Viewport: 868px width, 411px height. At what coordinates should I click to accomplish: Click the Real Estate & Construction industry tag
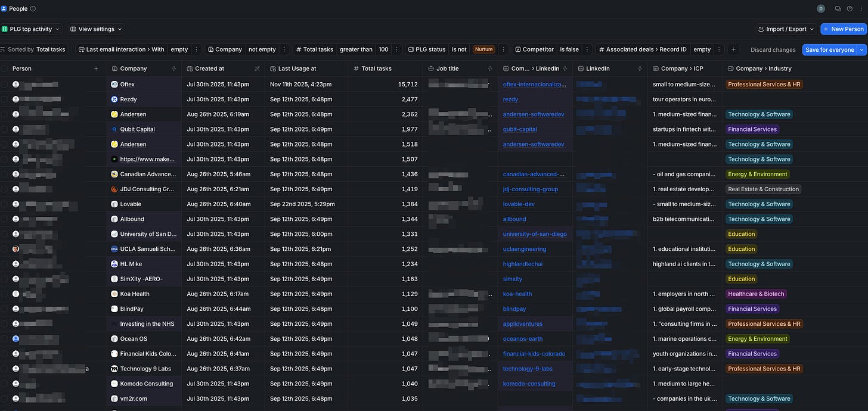(763, 189)
